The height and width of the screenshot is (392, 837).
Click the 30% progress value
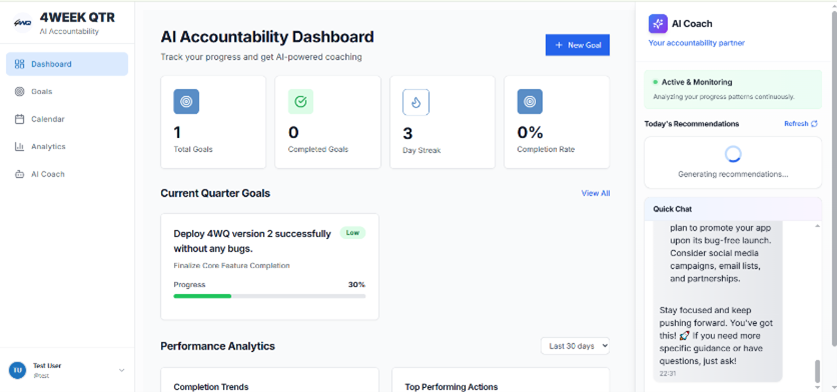point(357,285)
